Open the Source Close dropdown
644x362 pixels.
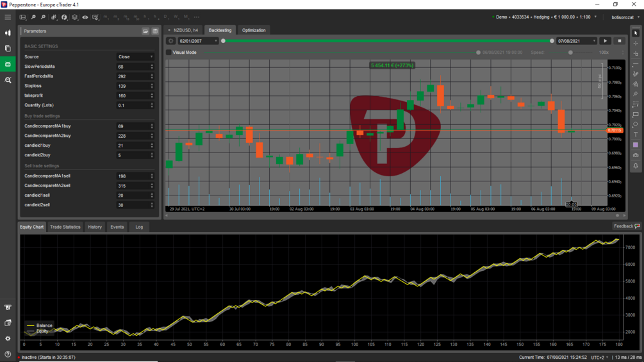pos(135,57)
